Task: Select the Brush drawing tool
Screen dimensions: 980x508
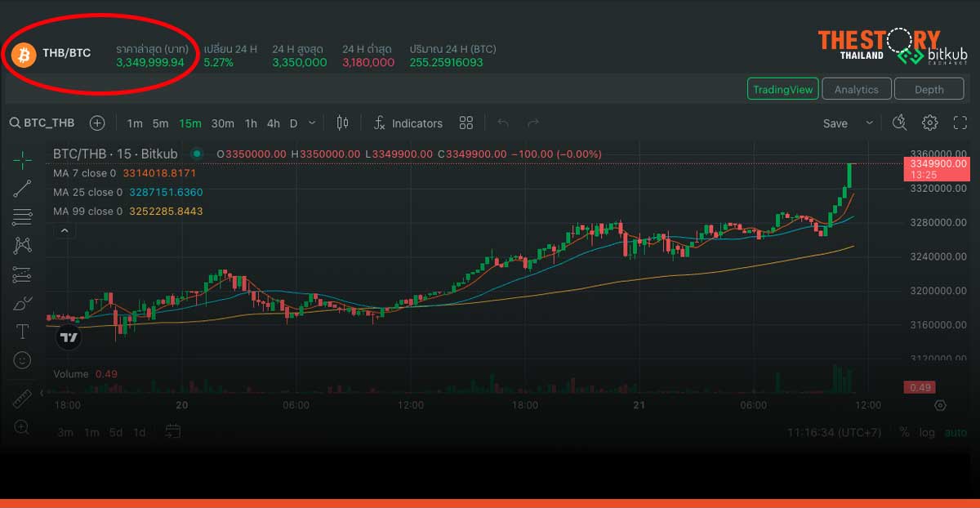Action: (22, 303)
